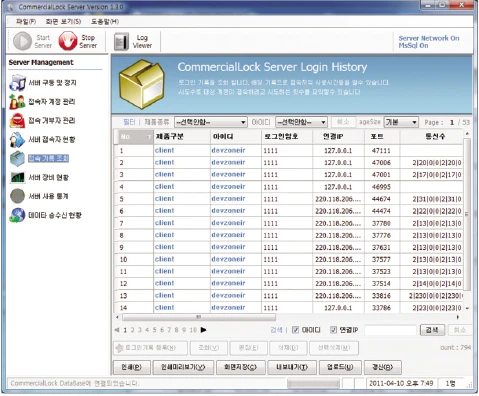Click the 인쇄(P) print button
The image size is (479, 396).
tap(132, 367)
